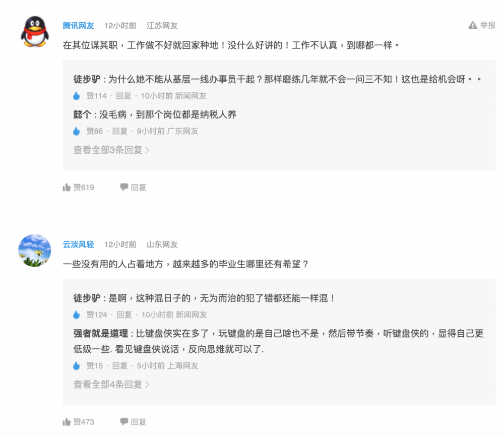Viewport: 504px width, 436px height.
Task: Open the 云淡风轻 username profile link
Action: coord(78,244)
